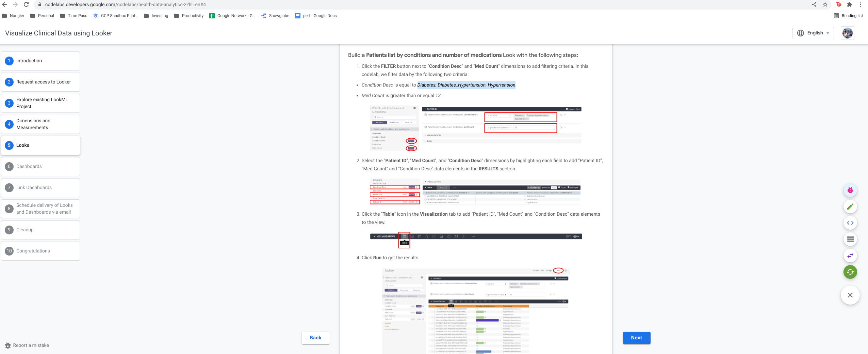
Task: Click the Next button
Action: point(636,338)
